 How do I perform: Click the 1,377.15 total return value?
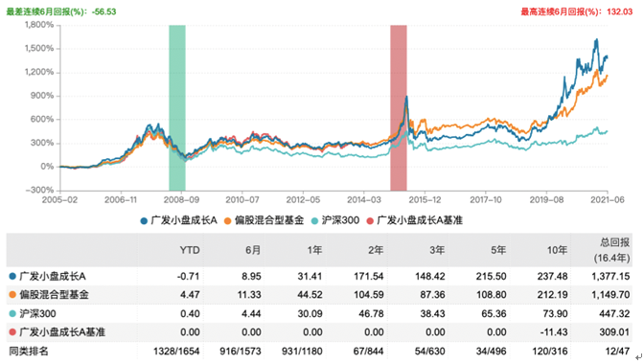click(610, 277)
